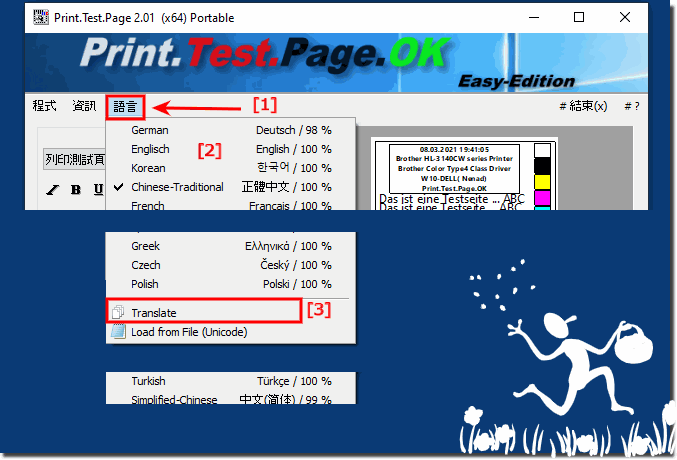Click the black color block in preview
The width and height of the screenshot is (677, 460).
pos(542,166)
